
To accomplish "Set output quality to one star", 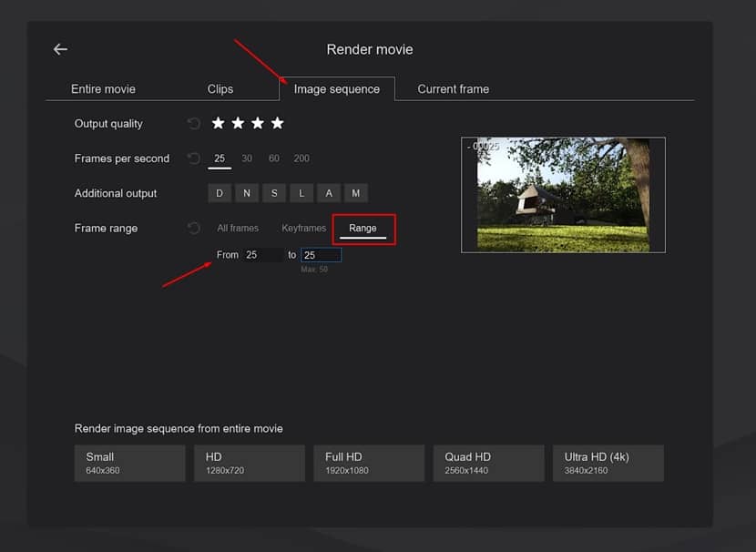I will pos(218,123).
